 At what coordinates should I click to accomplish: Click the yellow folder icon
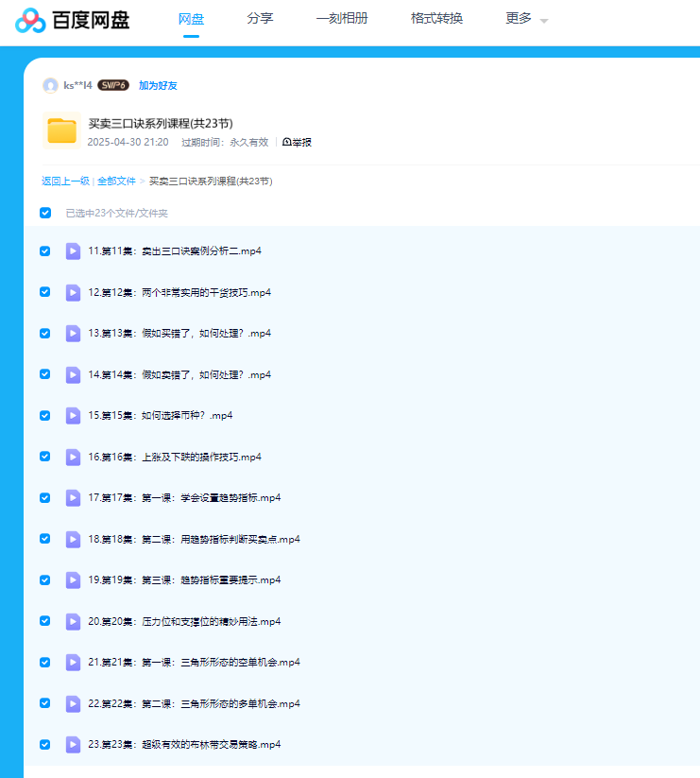point(61,130)
